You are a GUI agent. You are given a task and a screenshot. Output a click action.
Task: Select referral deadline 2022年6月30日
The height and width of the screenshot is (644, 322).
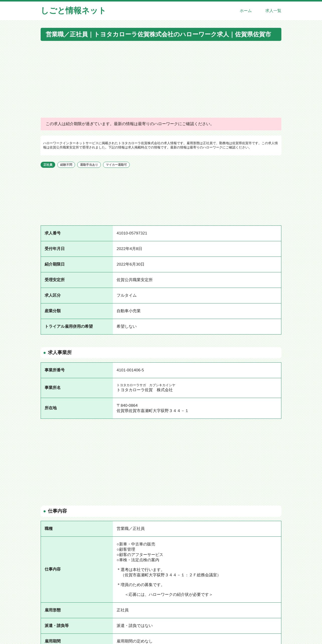coord(130,264)
